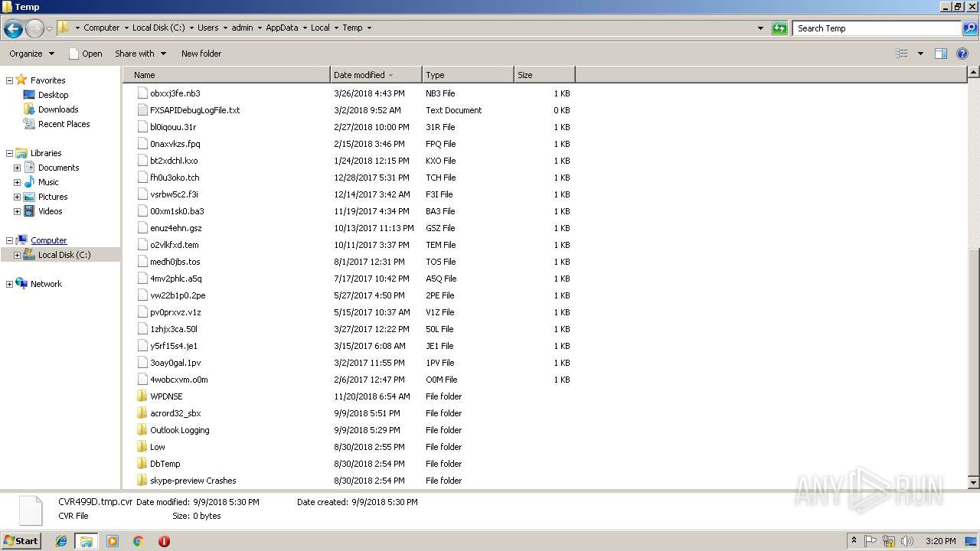Open the Desktop favorite

coord(53,95)
